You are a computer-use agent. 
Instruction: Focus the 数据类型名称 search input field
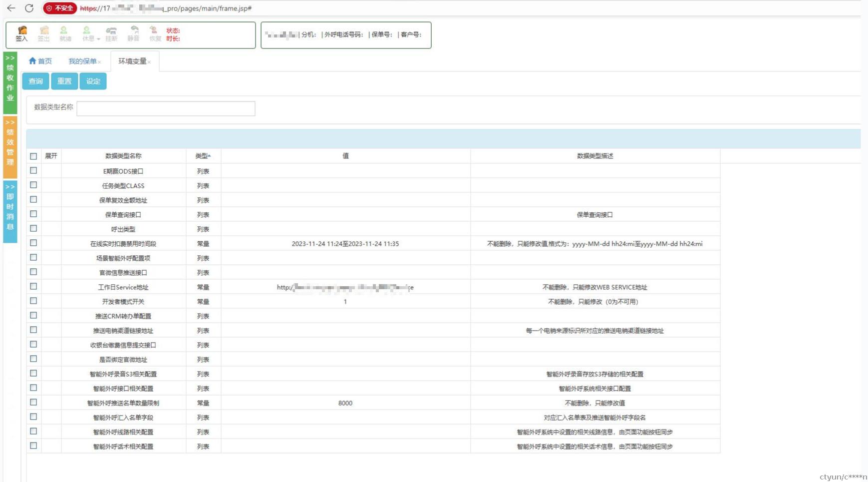166,108
